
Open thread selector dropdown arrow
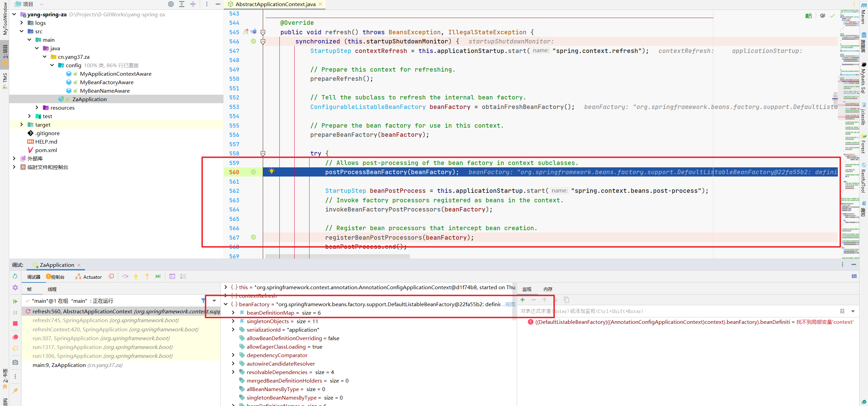[x=214, y=301]
